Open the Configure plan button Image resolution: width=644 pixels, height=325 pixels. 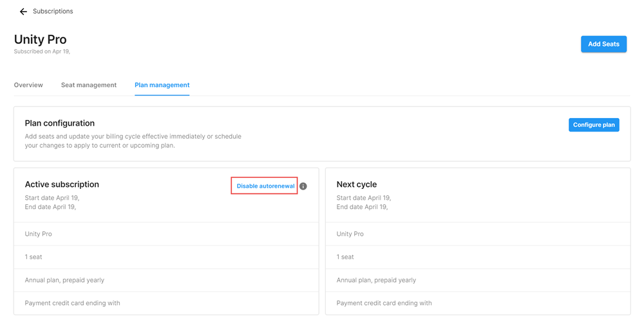point(594,125)
